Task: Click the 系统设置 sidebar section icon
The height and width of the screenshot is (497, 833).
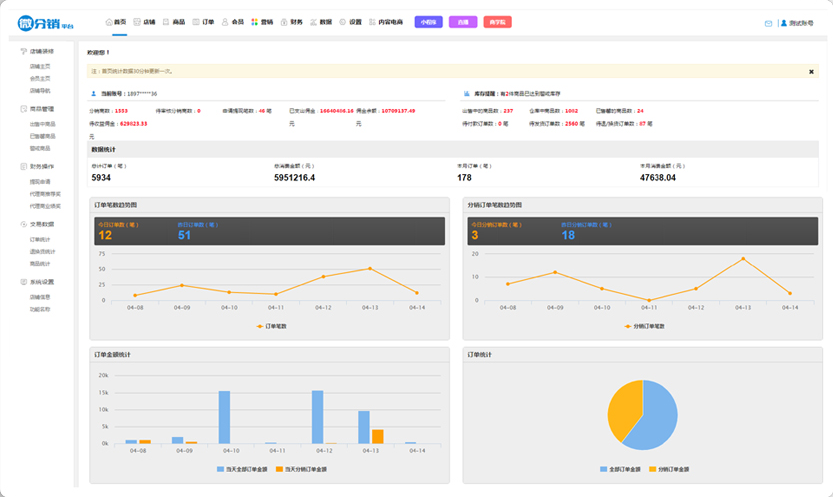Action: (x=23, y=282)
